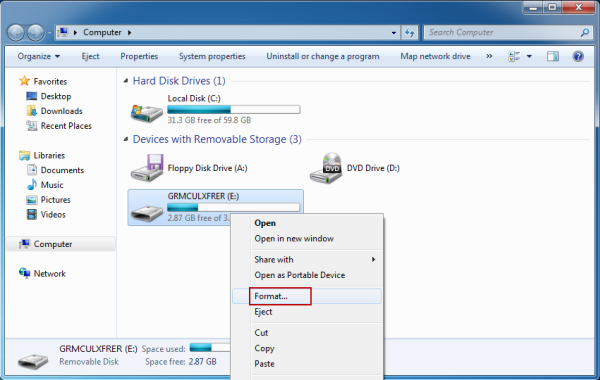Collapse Devices with Removable Storage group
Image resolution: width=600 pixels, height=380 pixels.
126,139
